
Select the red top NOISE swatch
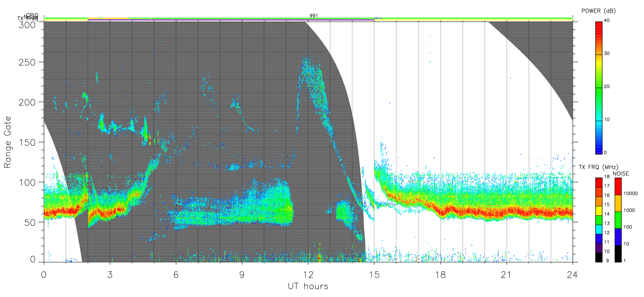(x=618, y=186)
